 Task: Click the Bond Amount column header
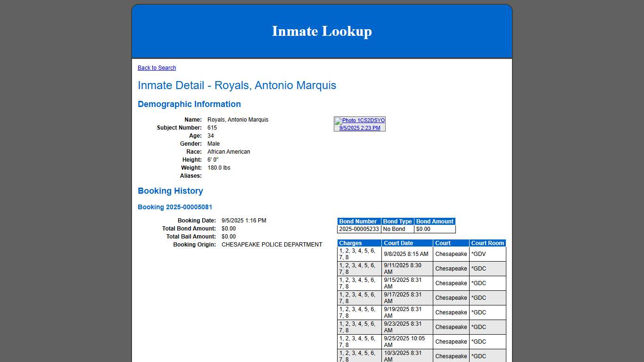point(434,221)
